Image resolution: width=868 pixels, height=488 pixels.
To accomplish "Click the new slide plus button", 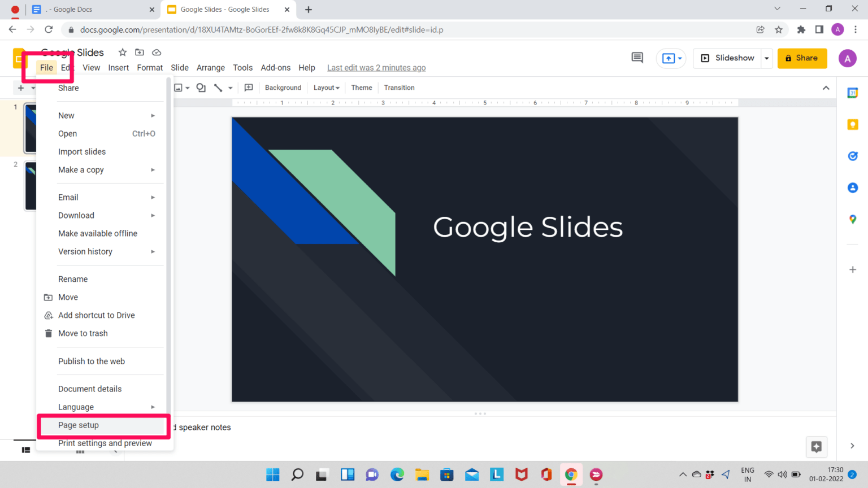I will 21,88.
